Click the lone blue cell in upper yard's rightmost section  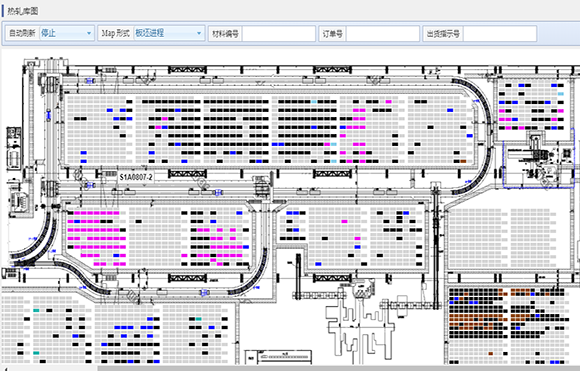point(450,110)
